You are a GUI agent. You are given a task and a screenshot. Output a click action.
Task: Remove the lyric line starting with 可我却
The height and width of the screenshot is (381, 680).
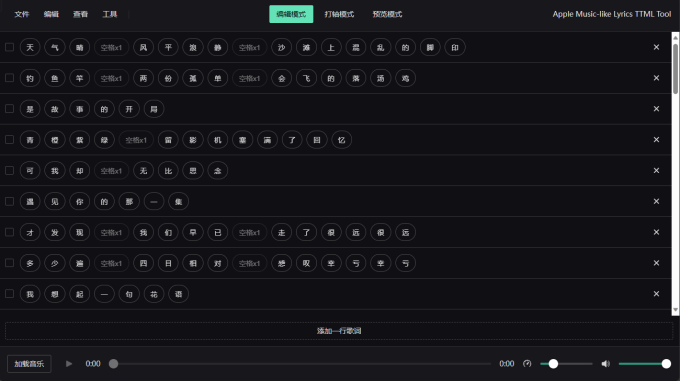656,171
